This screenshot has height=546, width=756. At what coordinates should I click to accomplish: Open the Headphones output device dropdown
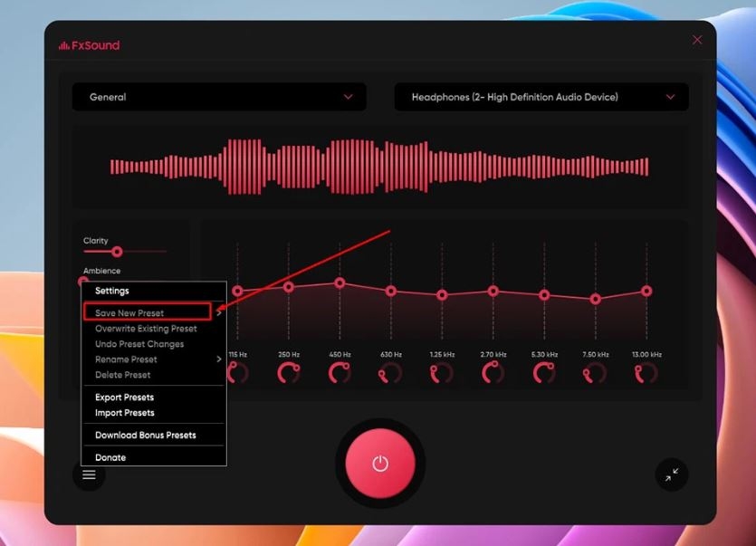[x=541, y=97]
